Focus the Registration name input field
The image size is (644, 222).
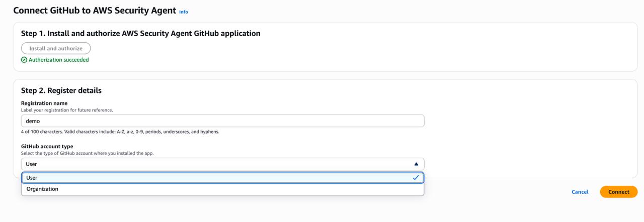(x=222, y=121)
